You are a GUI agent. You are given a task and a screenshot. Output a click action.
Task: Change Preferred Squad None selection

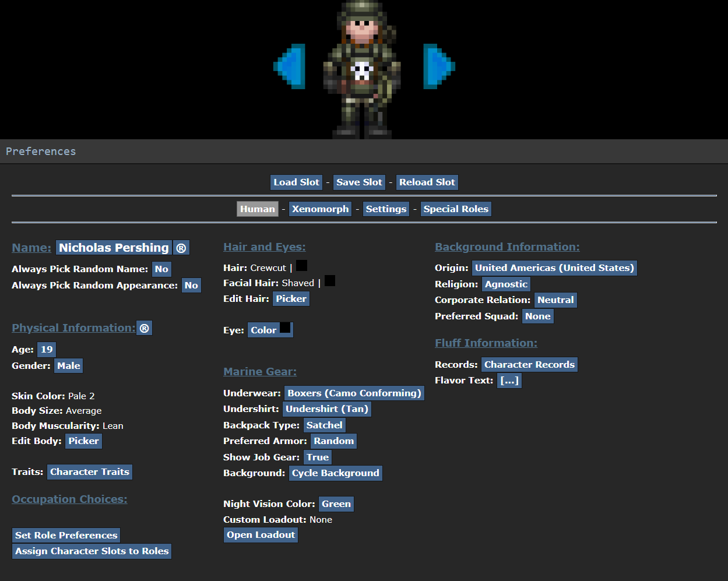[x=537, y=316]
